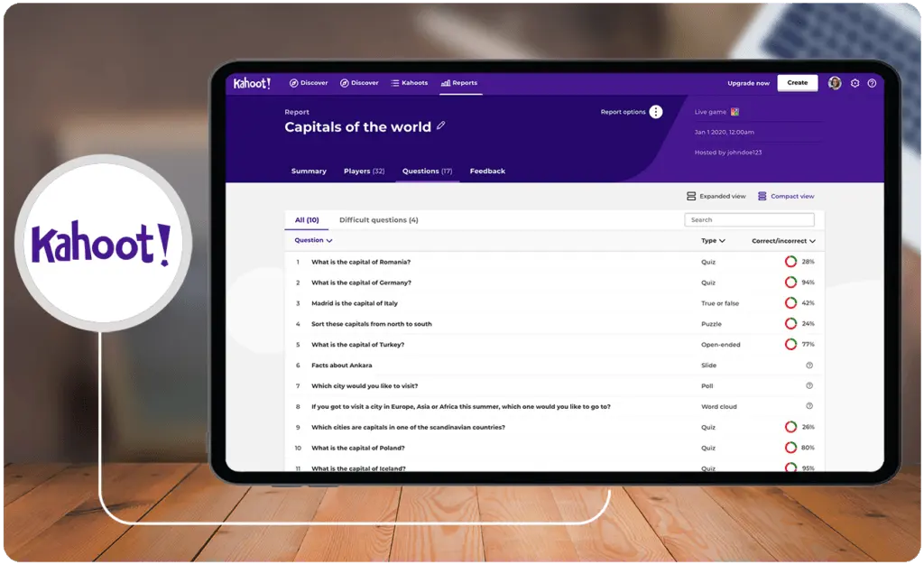Open question "What is the capital of Romania?"
This screenshot has width=924, height=565.
coord(361,262)
